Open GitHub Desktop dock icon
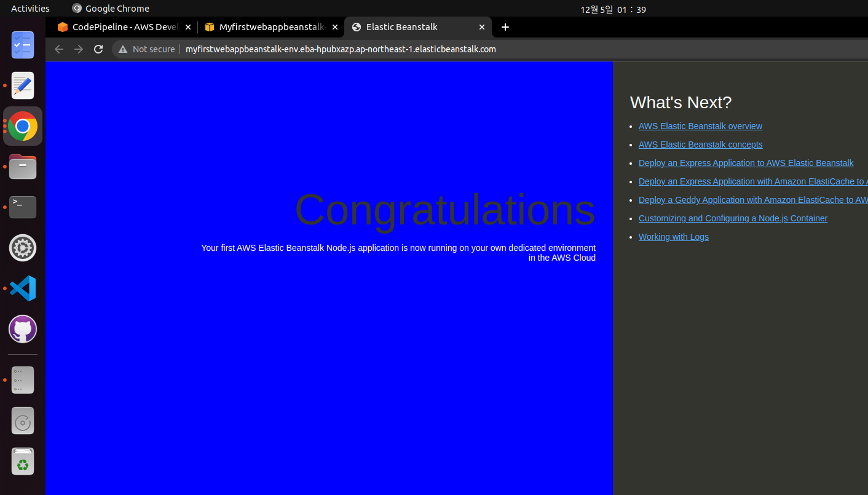 pos(23,329)
